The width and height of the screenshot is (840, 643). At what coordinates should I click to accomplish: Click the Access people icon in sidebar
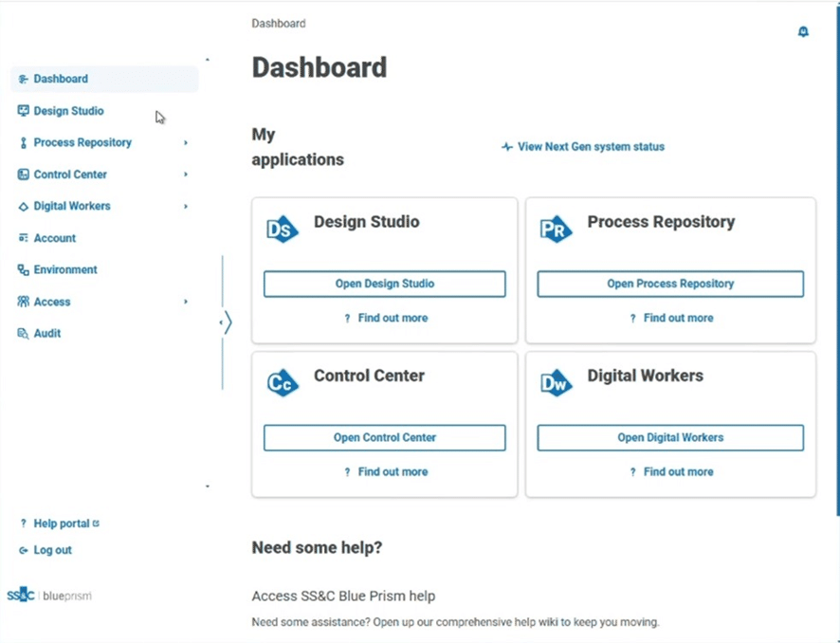(x=23, y=302)
